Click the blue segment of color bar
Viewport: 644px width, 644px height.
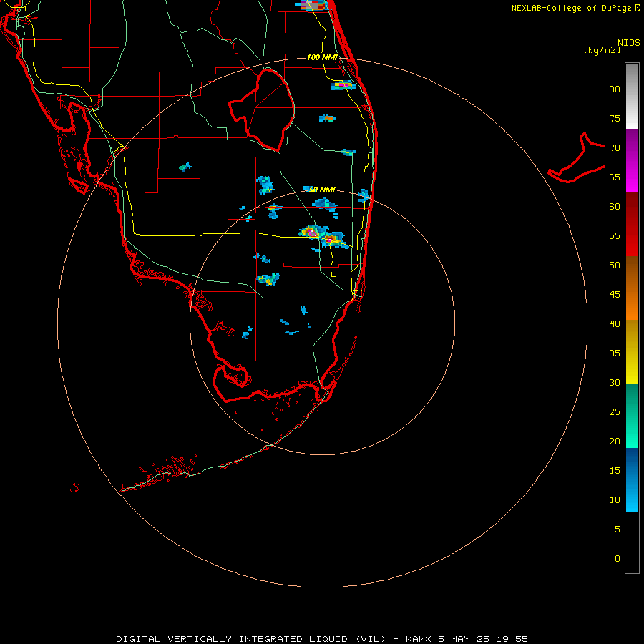point(632,479)
